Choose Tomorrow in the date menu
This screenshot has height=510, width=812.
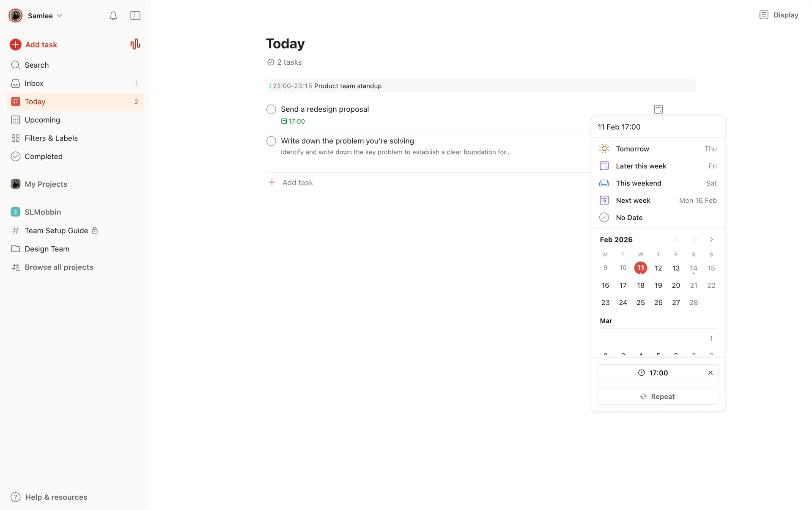[632, 149]
